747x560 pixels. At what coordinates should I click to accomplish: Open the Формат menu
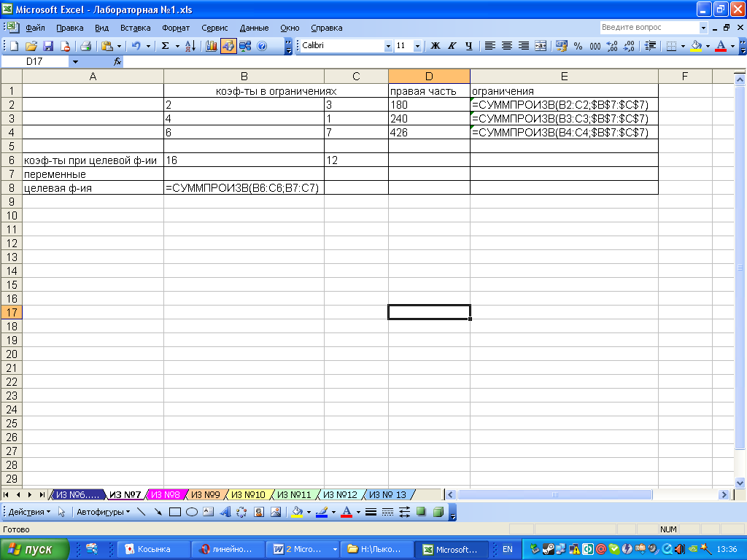click(176, 28)
